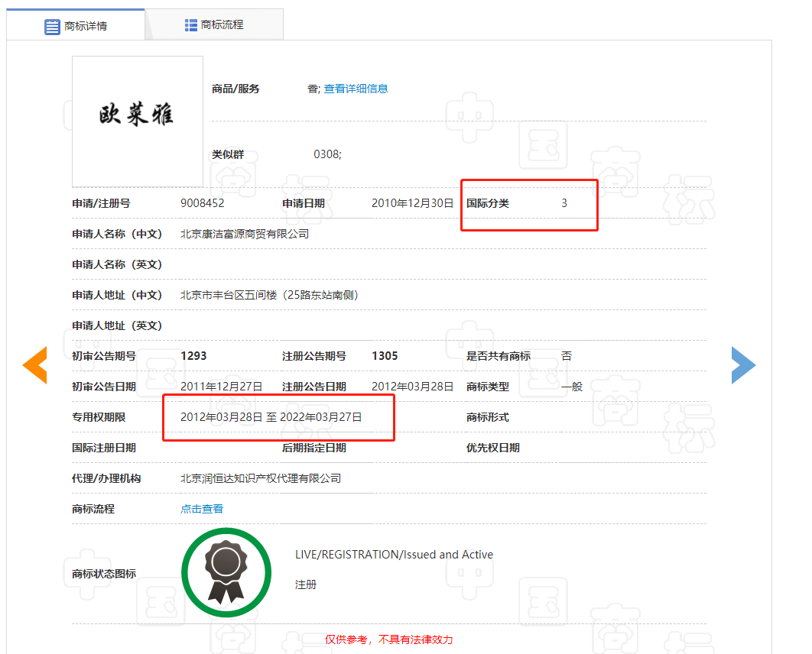
Task: Click the 商品/服务 field label
Action: (x=235, y=89)
